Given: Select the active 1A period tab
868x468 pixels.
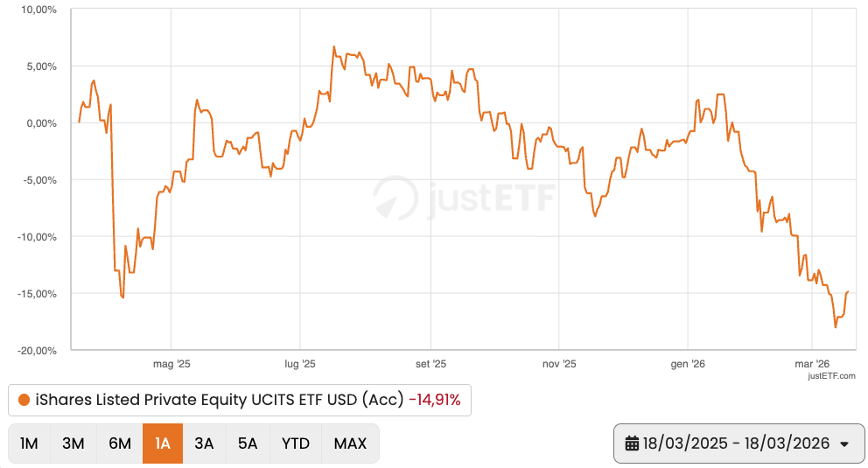Looking at the screenshot, I should 162,444.
